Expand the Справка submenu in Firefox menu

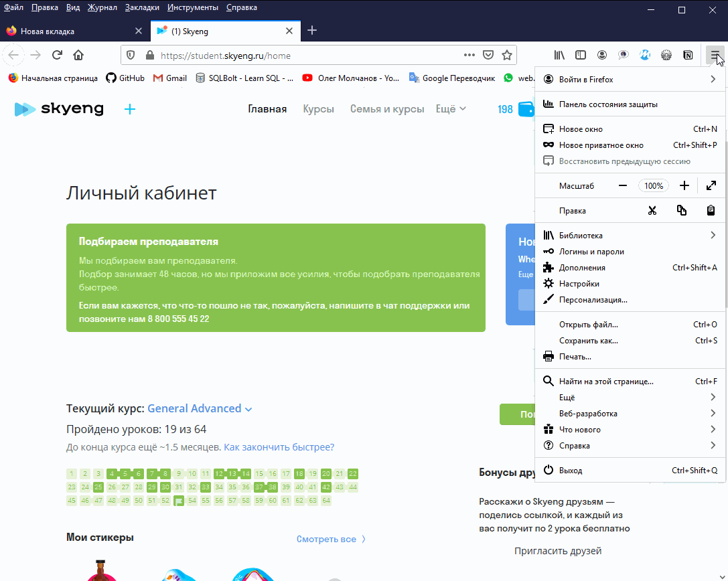pos(630,446)
